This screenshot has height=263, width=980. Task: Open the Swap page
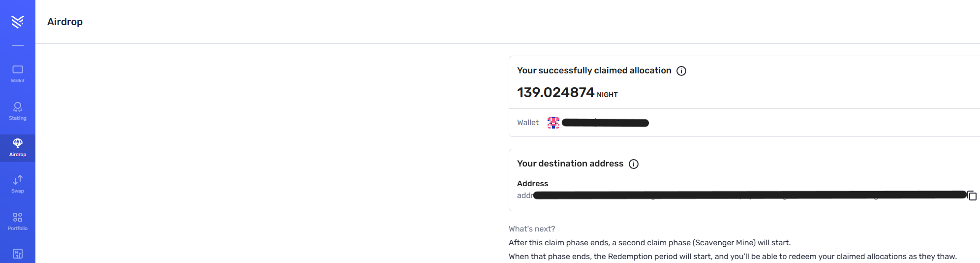coord(18,184)
